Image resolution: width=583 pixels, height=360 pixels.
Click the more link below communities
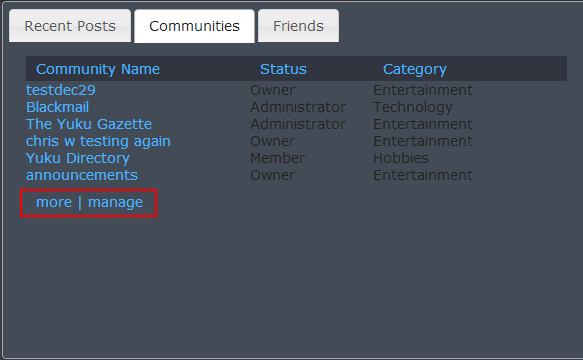pos(54,202)
